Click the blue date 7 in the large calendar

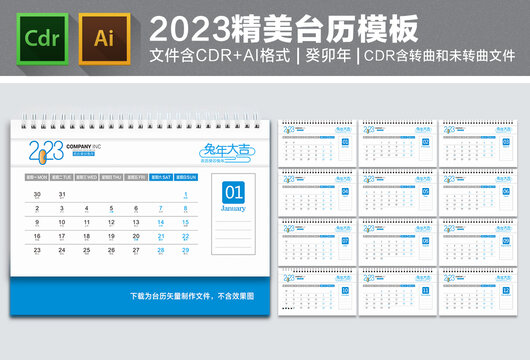click(x=161, y=209)
